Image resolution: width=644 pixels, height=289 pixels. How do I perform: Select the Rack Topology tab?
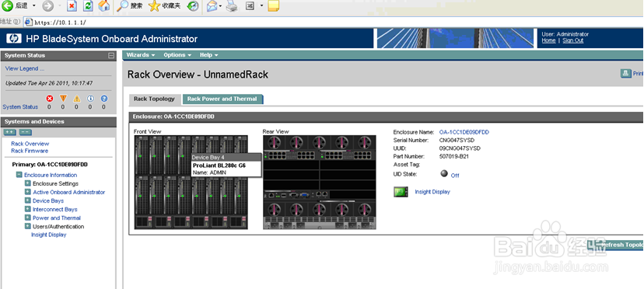[155, 99]
